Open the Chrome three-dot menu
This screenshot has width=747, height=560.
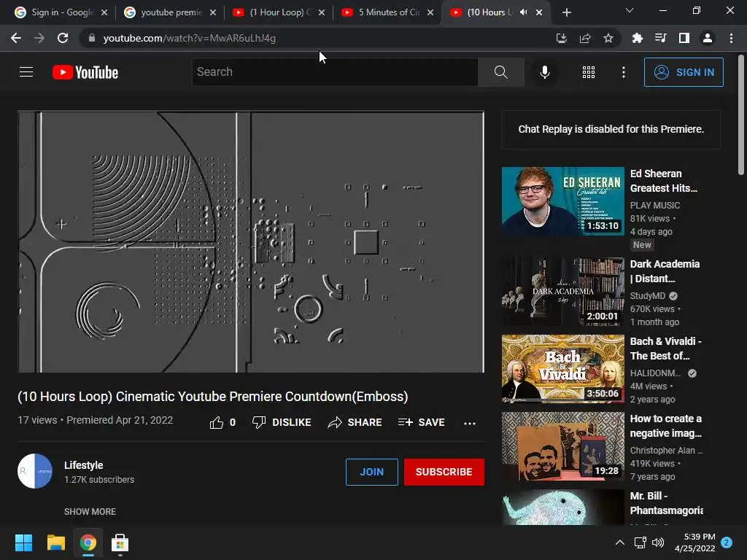point(731,38)
